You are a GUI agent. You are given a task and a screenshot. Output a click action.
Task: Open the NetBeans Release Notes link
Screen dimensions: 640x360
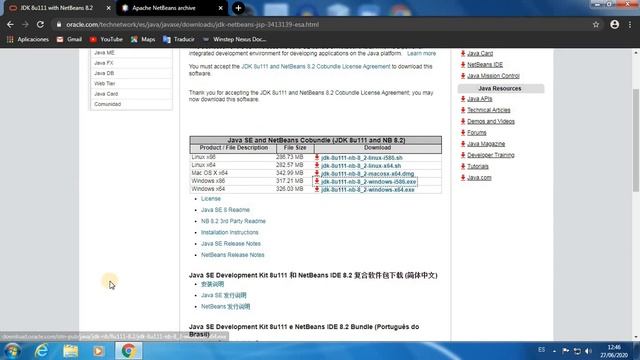pyautogui.click(x=233, y=255)
